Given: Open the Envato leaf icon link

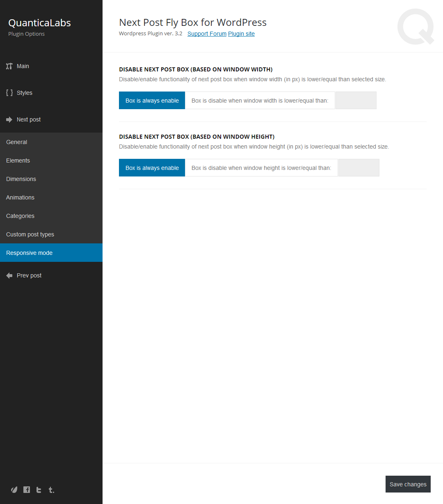Looking at the screenshot, I should (14, 490).
